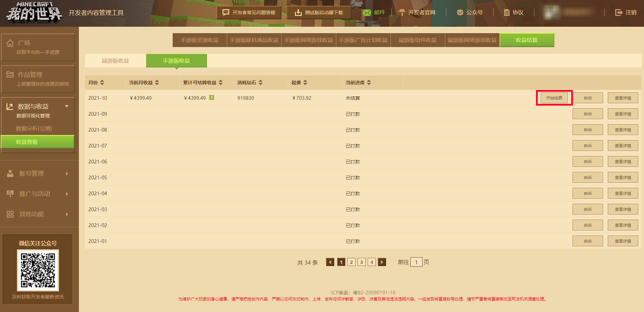Switch to the 端游版收益 tab
Viewport: 644px width, 312px height.
115,61
